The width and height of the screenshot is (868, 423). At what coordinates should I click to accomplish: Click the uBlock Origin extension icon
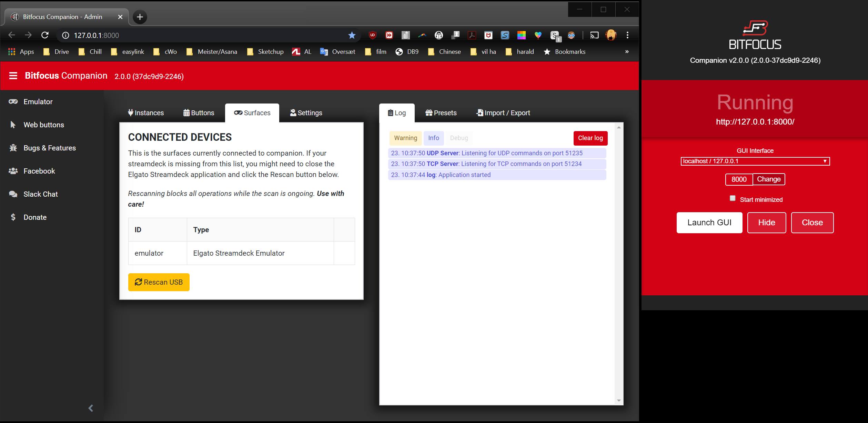(x=372, y=35)
